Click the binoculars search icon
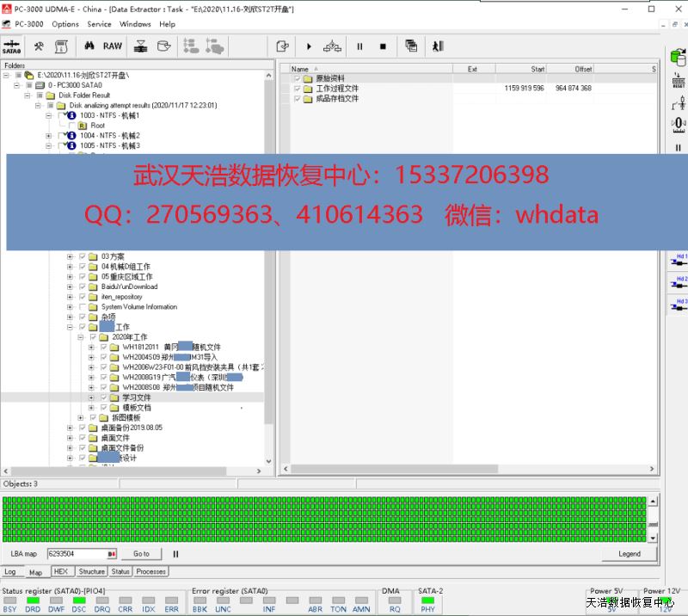 89,46
